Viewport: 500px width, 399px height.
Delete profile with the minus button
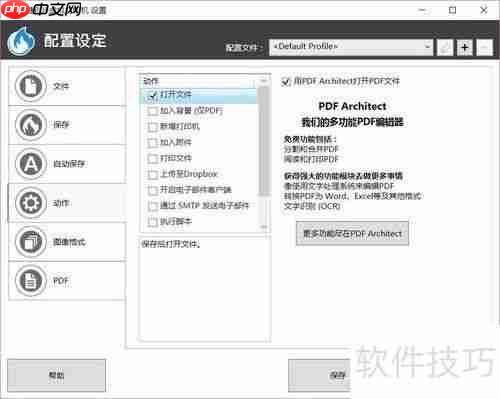point(484,48)
